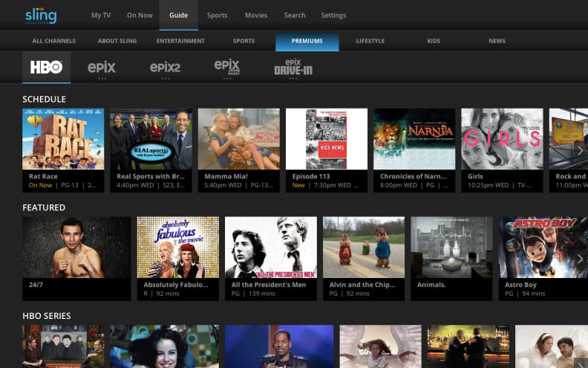Advance the Featured row with right chevron
588x368 pixels.
[x=580, y=259]
